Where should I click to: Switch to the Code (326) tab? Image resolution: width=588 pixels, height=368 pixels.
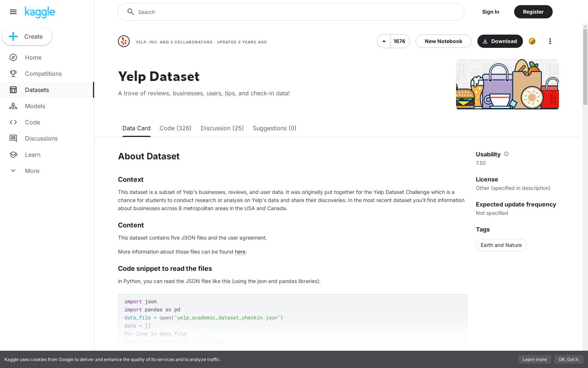point(176,128)
